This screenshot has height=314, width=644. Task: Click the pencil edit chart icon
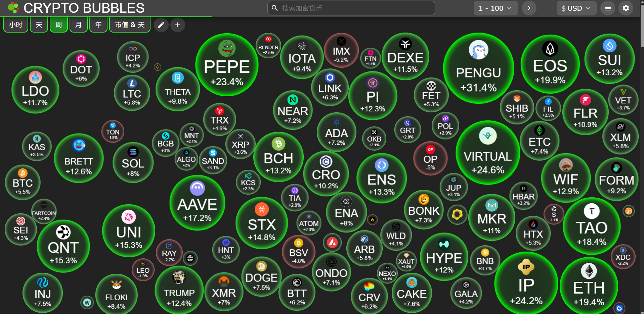(x=161, y=25)
